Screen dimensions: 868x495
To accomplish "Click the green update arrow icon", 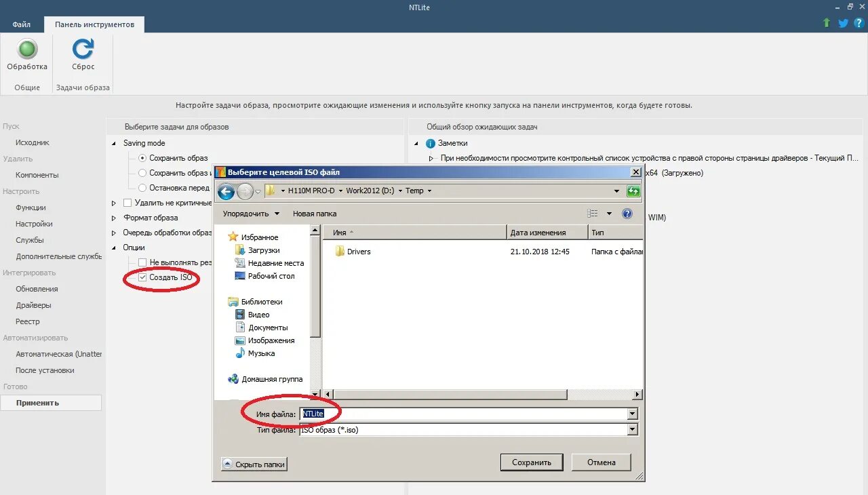I will (x=826, y=22).
